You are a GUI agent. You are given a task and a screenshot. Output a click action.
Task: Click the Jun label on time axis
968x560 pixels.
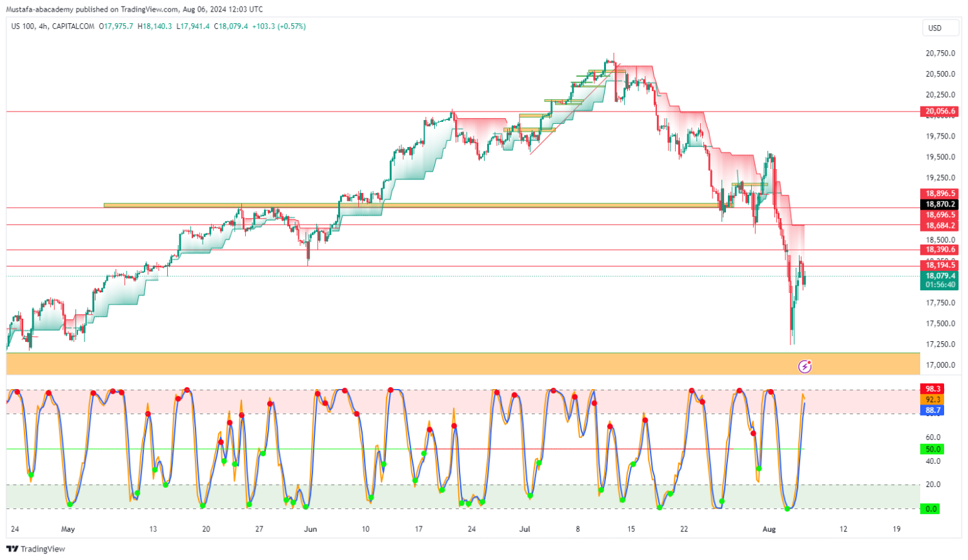tap(311, 529)
